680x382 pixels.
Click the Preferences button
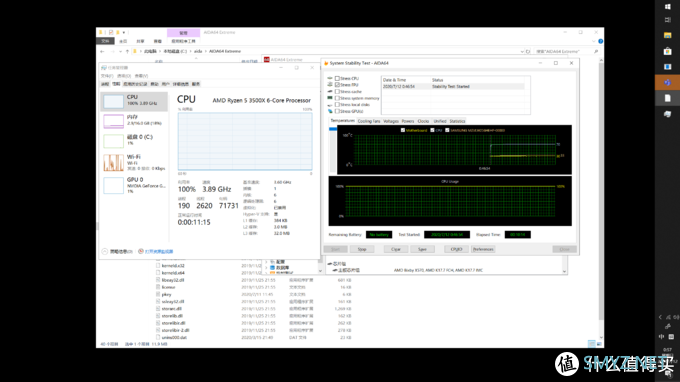(x=483, y=249)
